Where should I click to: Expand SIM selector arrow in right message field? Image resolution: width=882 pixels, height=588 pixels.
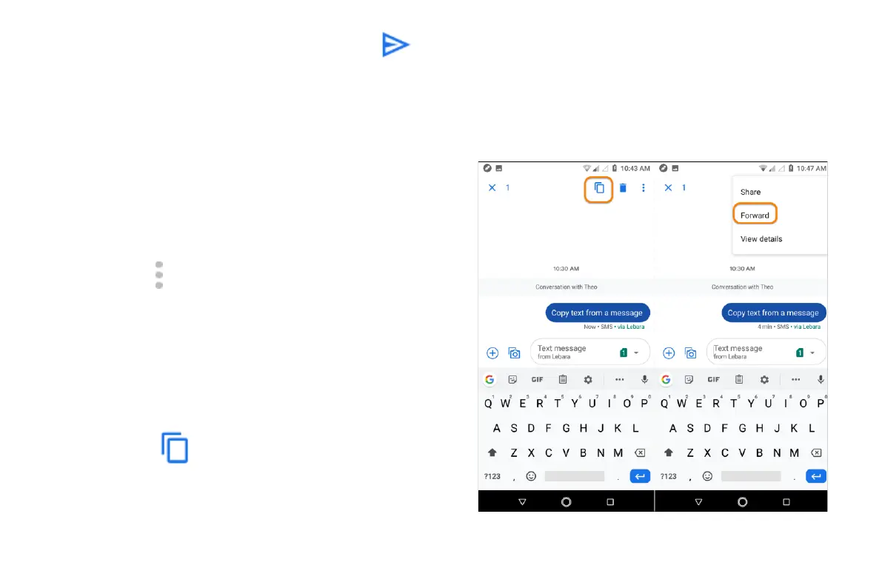[812, 353]
